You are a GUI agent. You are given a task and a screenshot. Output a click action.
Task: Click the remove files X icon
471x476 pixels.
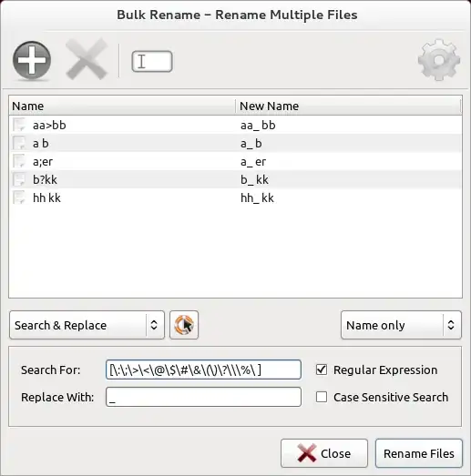coord(87,60)
